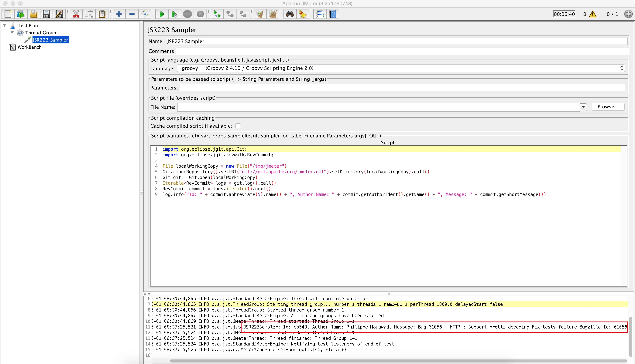Click the Toggle tree expand icon
The height and width of the screenshot is (364, 635).
145,14
